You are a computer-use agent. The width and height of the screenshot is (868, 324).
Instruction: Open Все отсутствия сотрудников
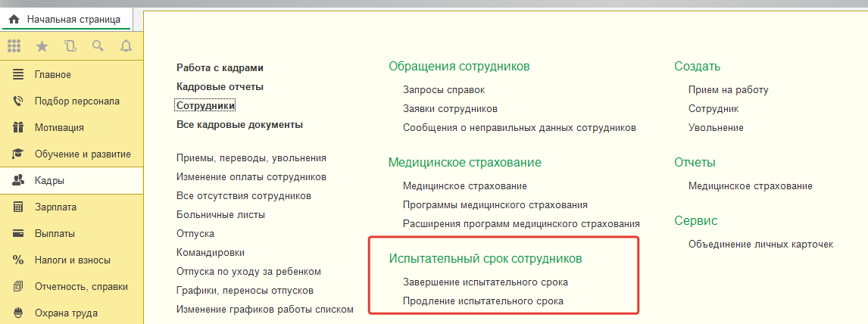[x=244, y=196]
